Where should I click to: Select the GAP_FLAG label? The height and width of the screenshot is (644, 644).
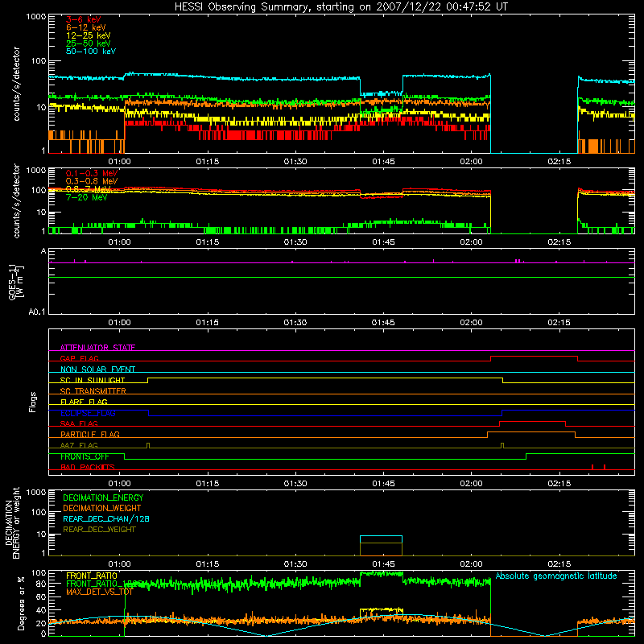79,358
